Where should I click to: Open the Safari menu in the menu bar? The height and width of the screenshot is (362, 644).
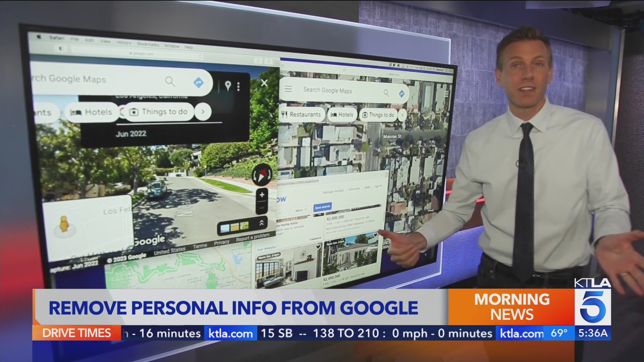(57, 38)
